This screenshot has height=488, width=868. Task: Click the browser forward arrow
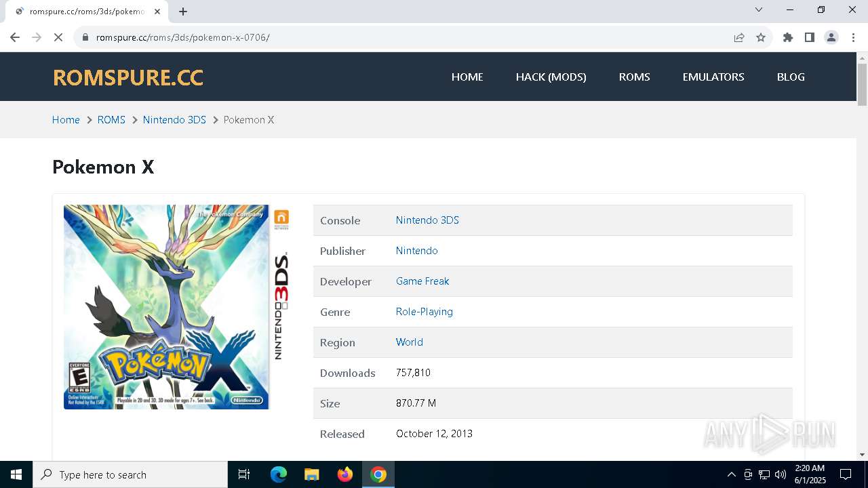coord(37,37)
